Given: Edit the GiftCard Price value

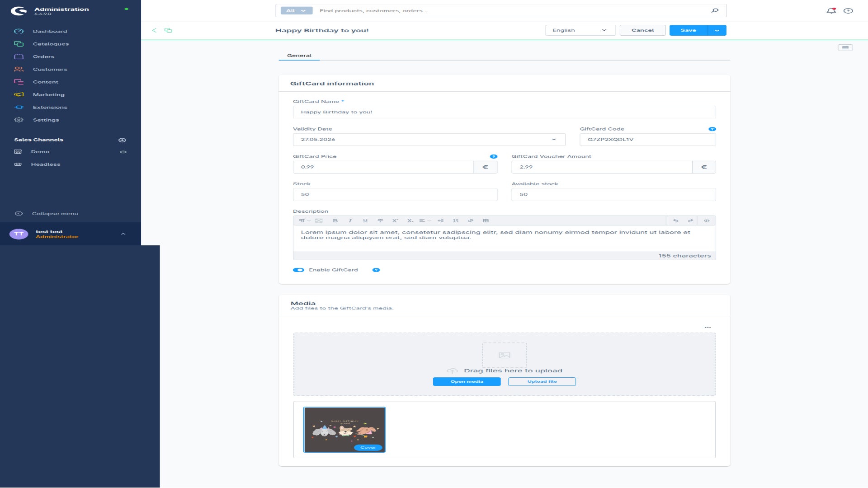Looking at the screenshot, I should tap(383, 167).
